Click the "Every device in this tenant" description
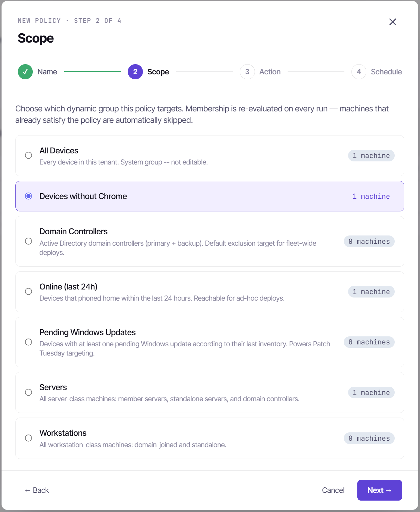The width and height of the screenshot is (420, 512). (123, 162)
